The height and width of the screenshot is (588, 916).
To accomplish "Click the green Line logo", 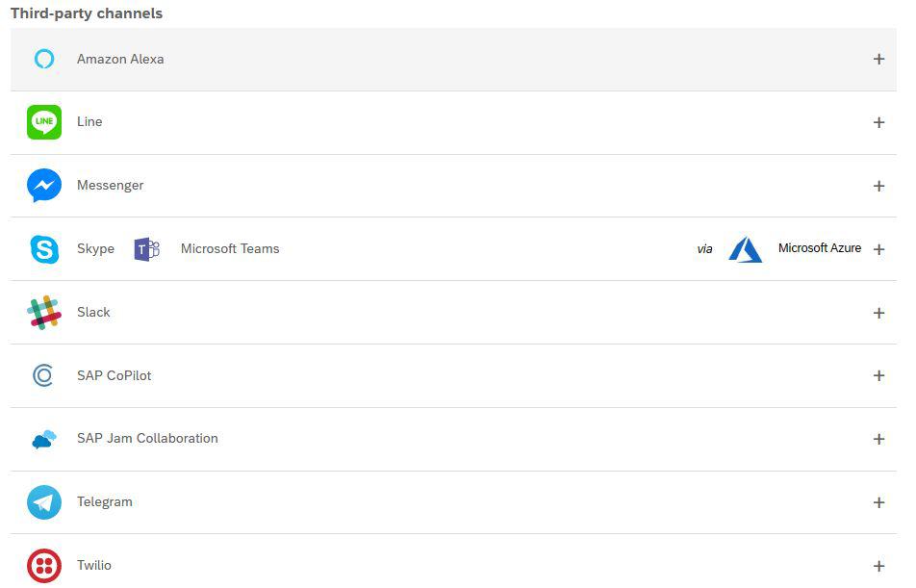I will pos(44,122).
